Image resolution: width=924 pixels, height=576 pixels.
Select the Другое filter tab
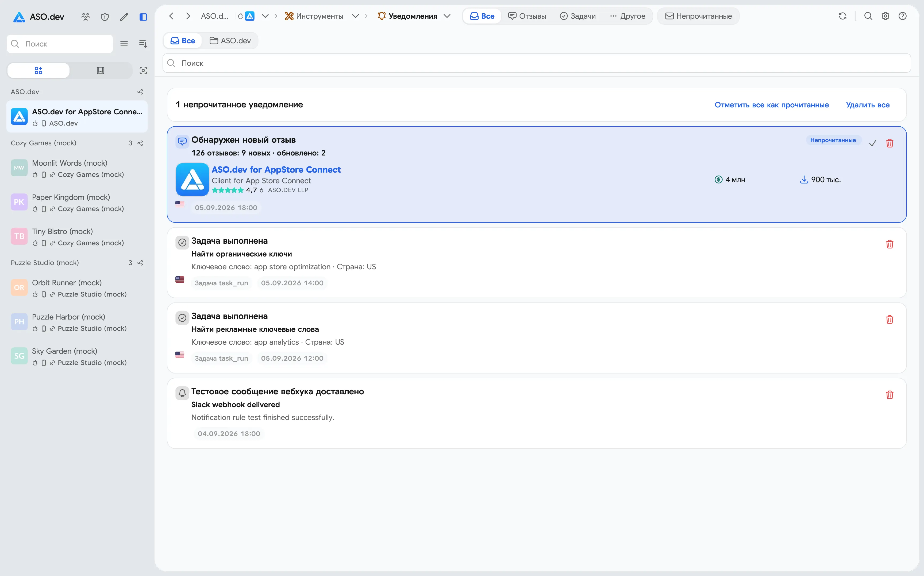click(x=628, y=16)
